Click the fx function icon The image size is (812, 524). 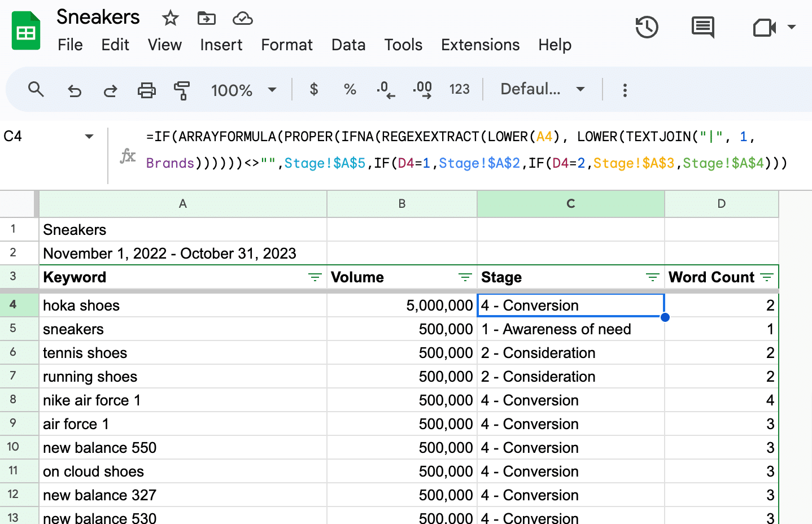(x=128, y=156)
